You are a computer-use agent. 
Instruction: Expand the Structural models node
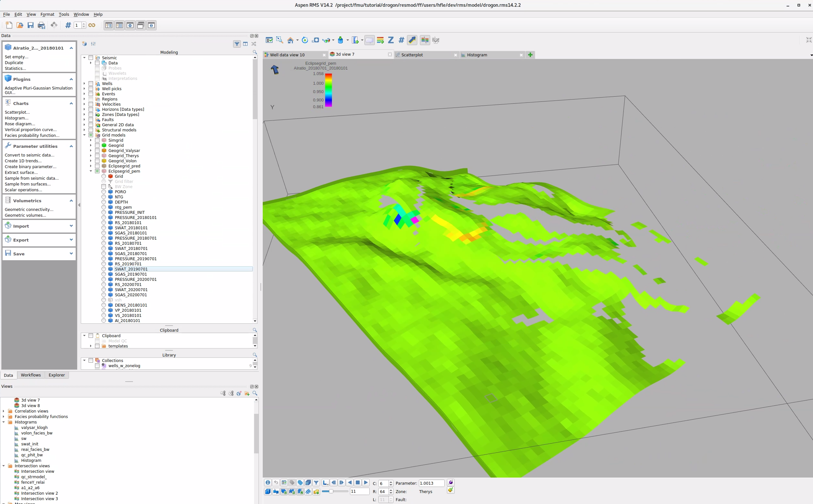[84, 130]
